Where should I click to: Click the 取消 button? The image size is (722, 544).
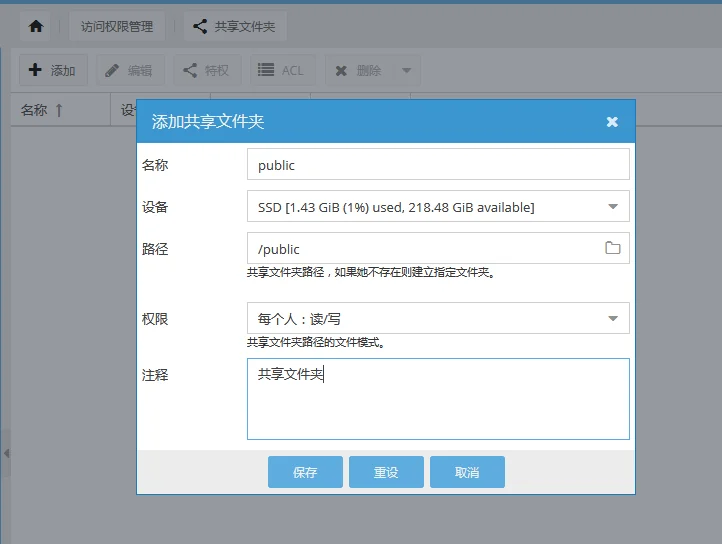coord(467,472)
